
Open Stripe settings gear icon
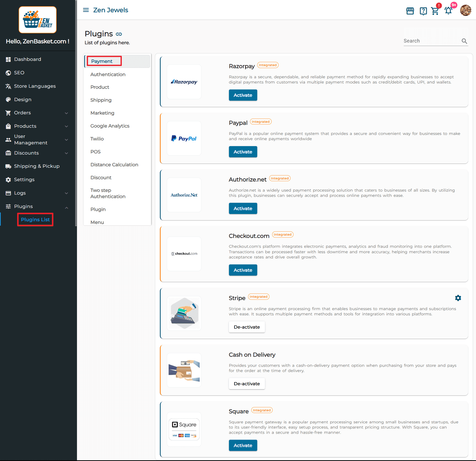click(458, 298)
